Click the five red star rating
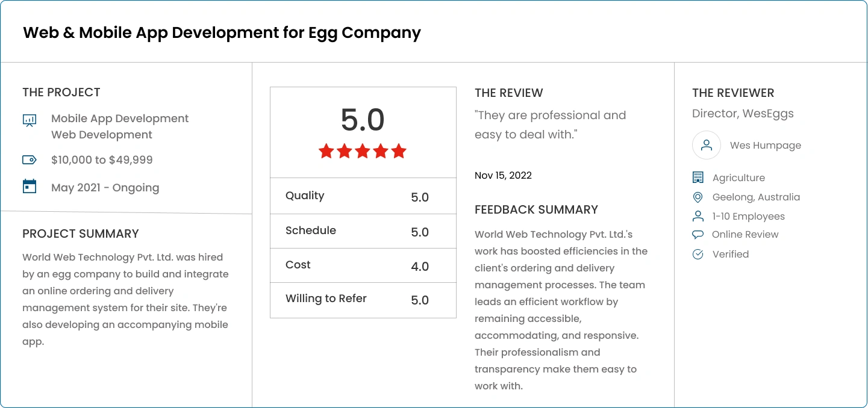The image size is (868, 408). (x=363, y=151)
